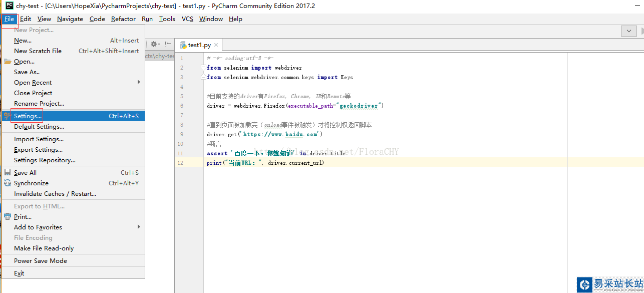Open the VCS menu
Screen dimensions: 644x293
coord(187,19)
